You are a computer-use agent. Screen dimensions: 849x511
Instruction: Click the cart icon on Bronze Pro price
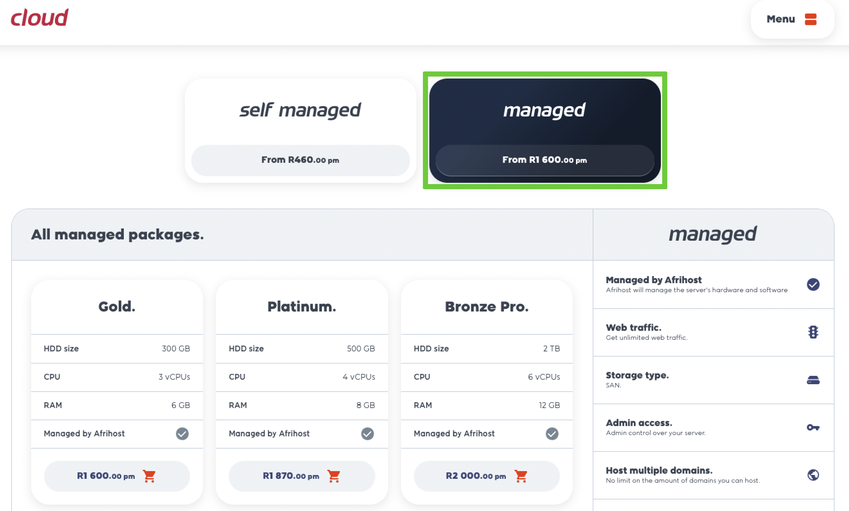point(521,476)
